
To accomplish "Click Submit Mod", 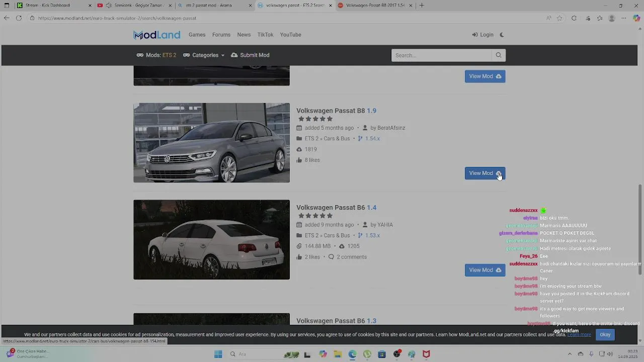I will 250,55.
